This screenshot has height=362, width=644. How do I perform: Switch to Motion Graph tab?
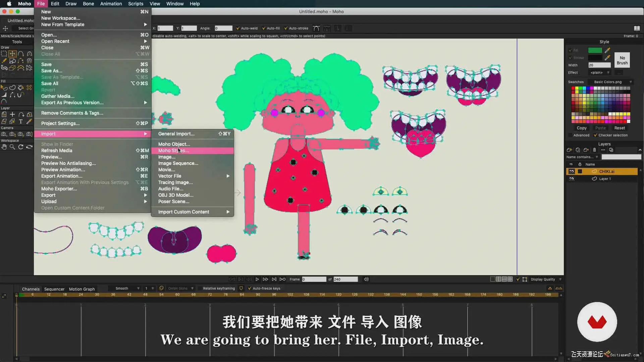82,289
